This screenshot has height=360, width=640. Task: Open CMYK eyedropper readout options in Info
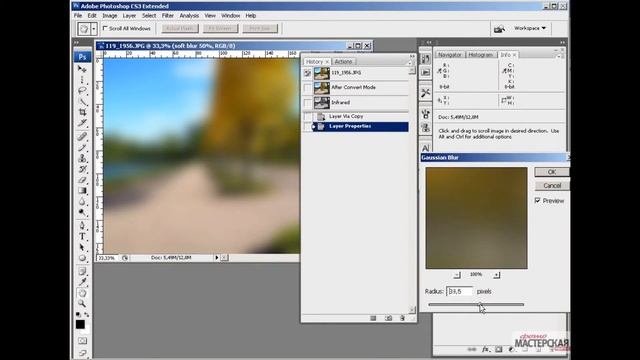(x=504, y=71)
